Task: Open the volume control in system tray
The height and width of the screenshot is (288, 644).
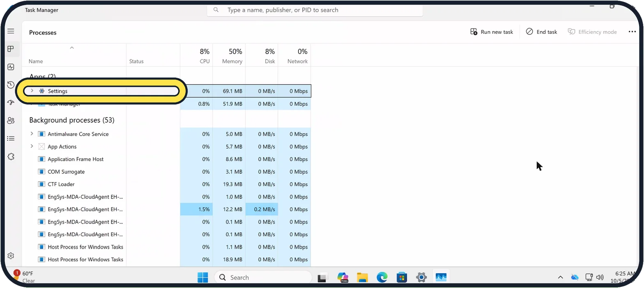Action: (x=600, y=277)
